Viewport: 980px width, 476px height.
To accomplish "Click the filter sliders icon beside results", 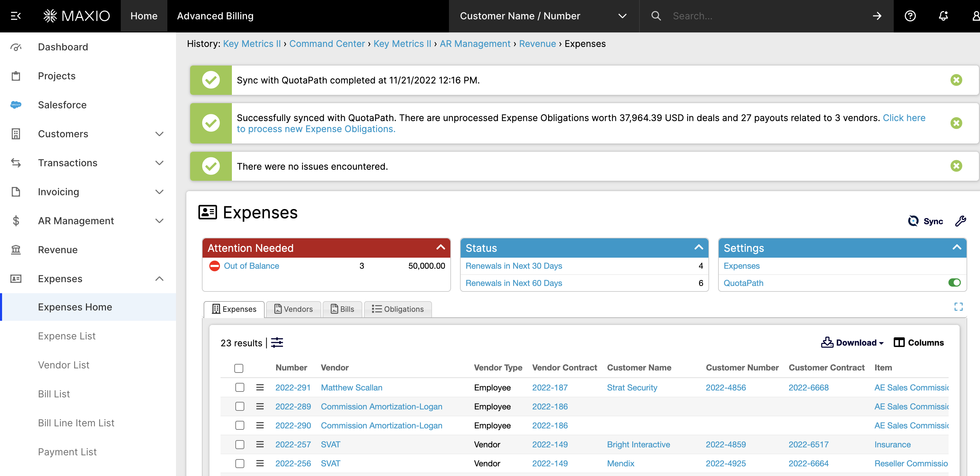I will 277,343.
